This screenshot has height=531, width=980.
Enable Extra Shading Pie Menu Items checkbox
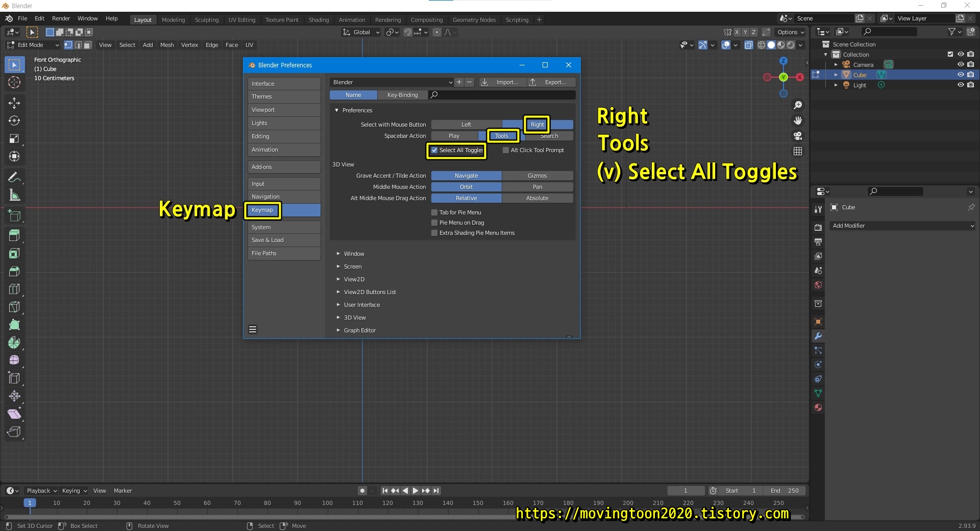434,233
